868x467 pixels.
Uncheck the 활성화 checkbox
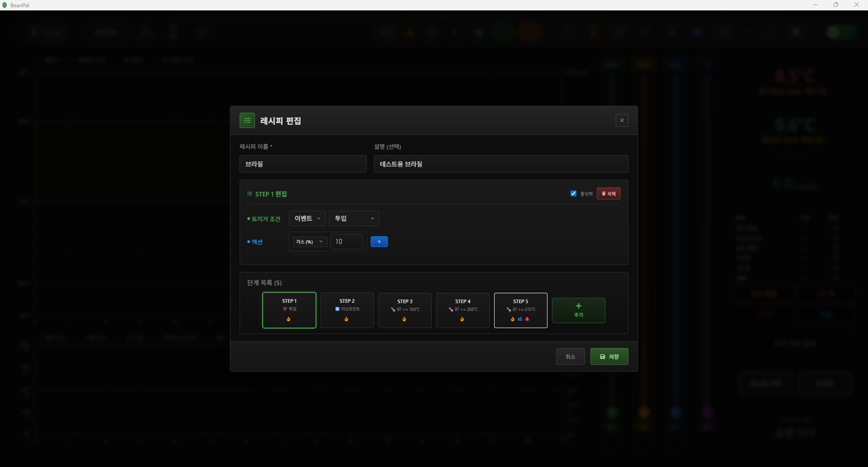click(x=573, y=194)
